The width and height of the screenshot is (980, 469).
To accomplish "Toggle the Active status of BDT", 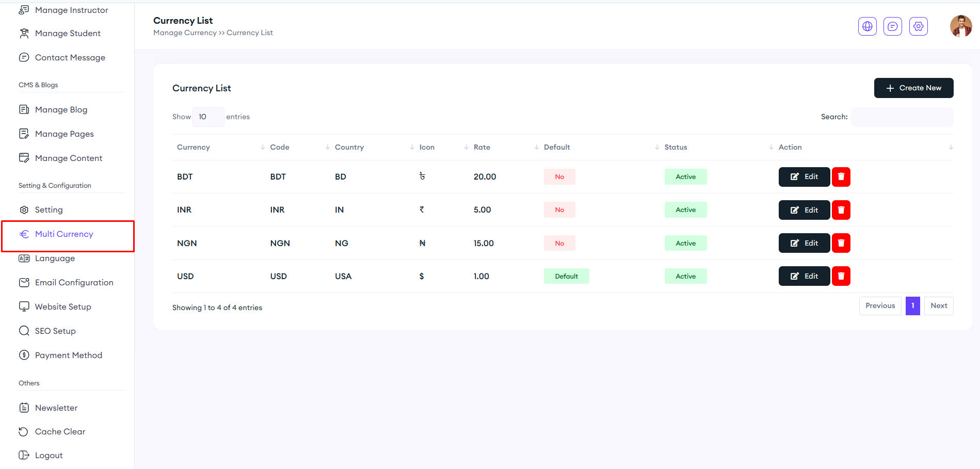I will 685,177.
